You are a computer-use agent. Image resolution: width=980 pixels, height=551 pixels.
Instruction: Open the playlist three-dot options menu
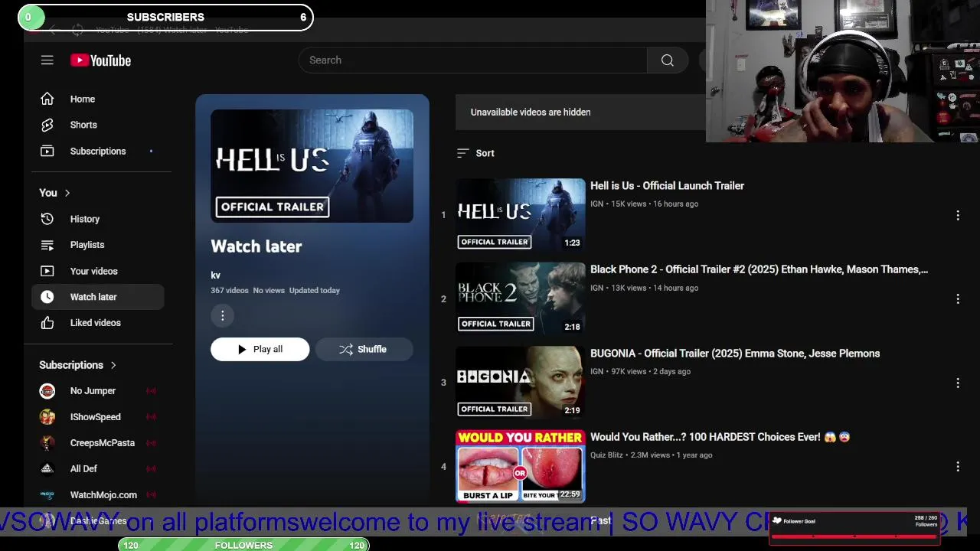click(x=223, y=315)
